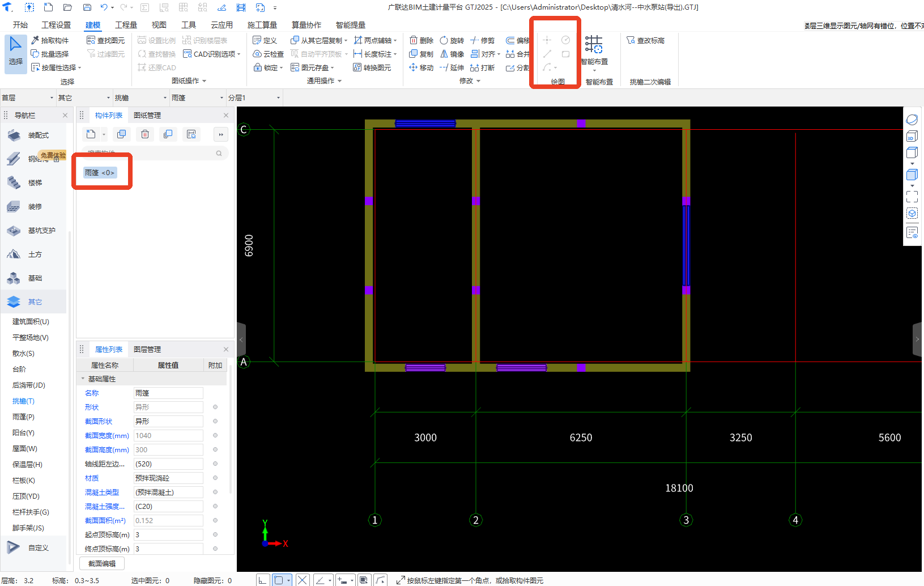Open the 分层1 layer dropdown
This screenshot has height=586, width=924.
[254, 97]
